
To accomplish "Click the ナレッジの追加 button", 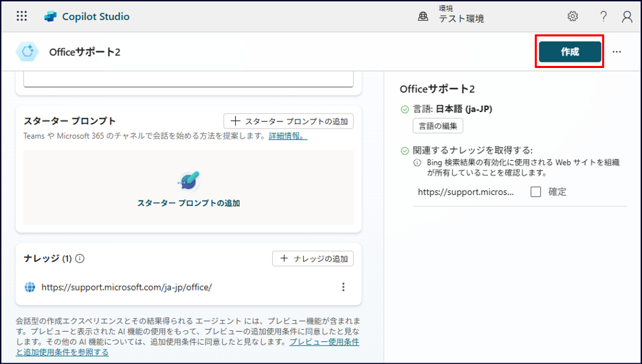I will pyautogui.click(x=313, y=258).
